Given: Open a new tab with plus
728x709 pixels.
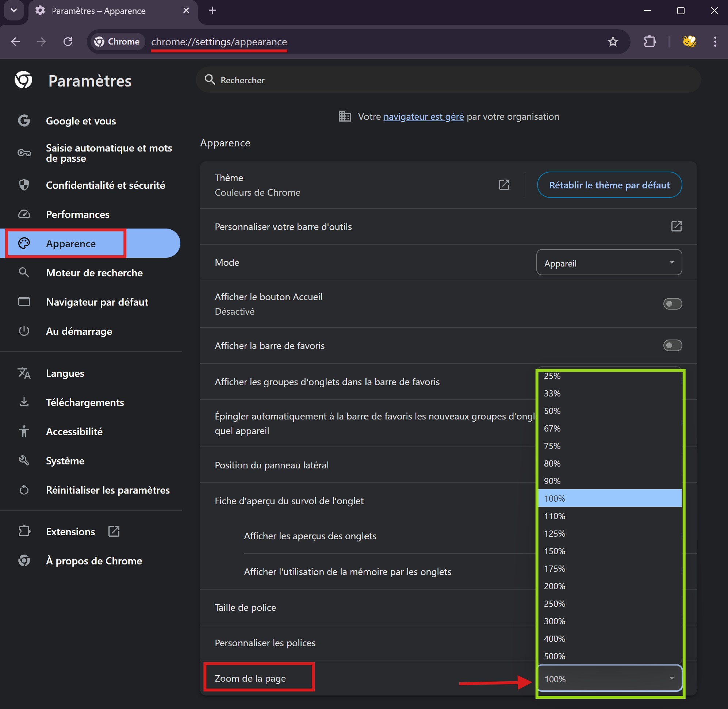Looking at the screenshot, I should (212, 11).
